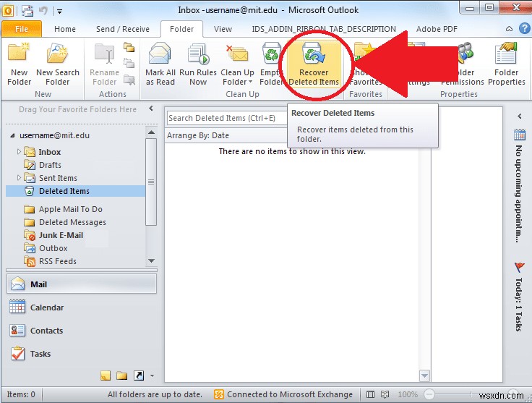Expand the To-Do Bar with the arrow
This screenshot has width=532, height=403.
520,116
